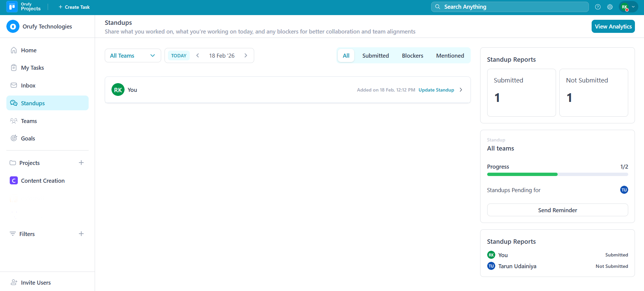Click the Update Standup link
This screenshot has height=291, width=644.
(x=436, y=90)
